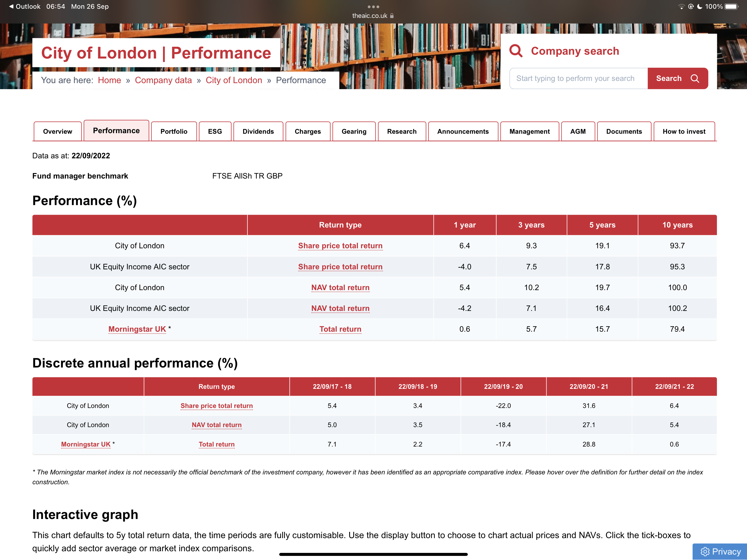Click the red Company search magnifier icon
Image resolution: width=747 pixels, height=560 pixels.
click(516, 51)
